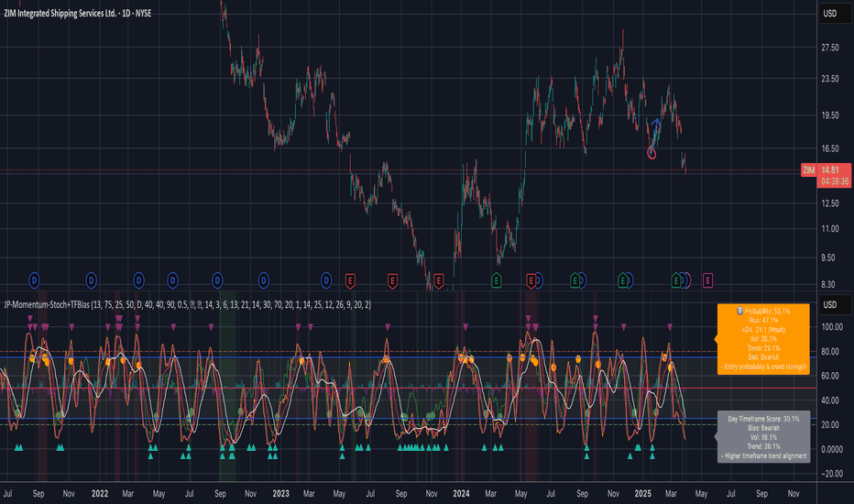Click the 20.00 indicator scale label
854x504 pixels.
tap(830, 425)
